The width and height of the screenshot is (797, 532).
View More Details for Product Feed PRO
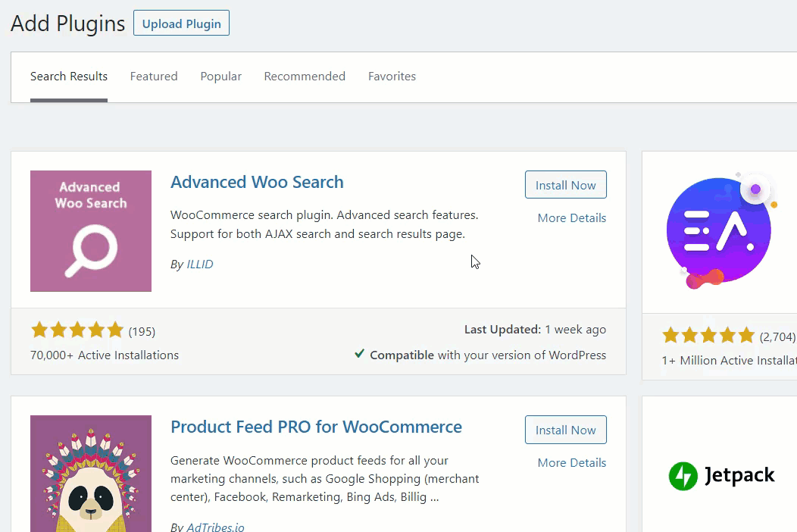(x=572, y=463)
